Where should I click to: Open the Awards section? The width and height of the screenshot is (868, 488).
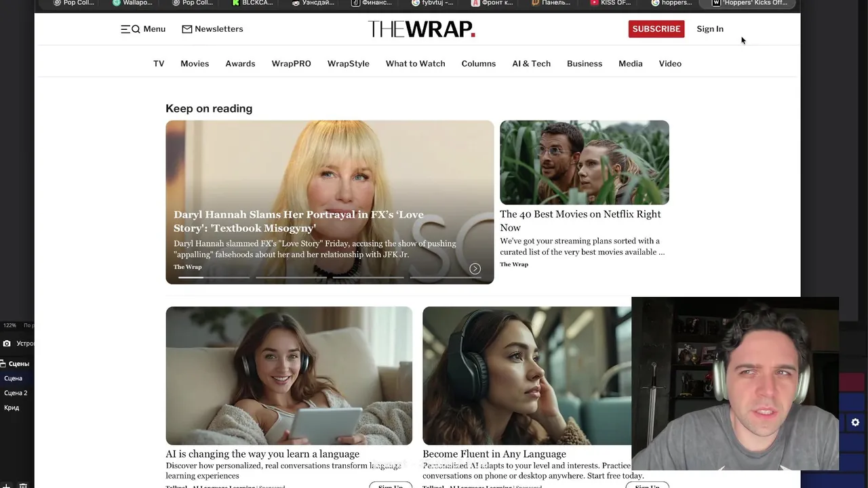240,64
